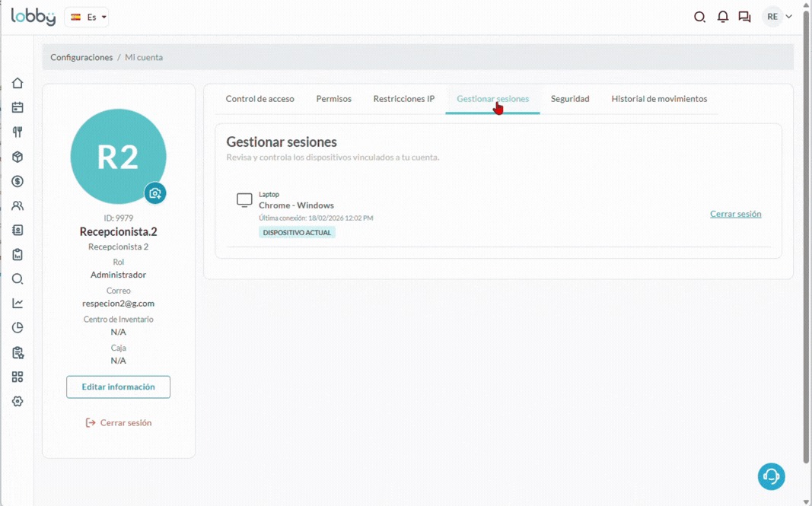Switch to Historial de movimientos tab
This screenshot has height=506, width=812.
(x=659, y=99)
